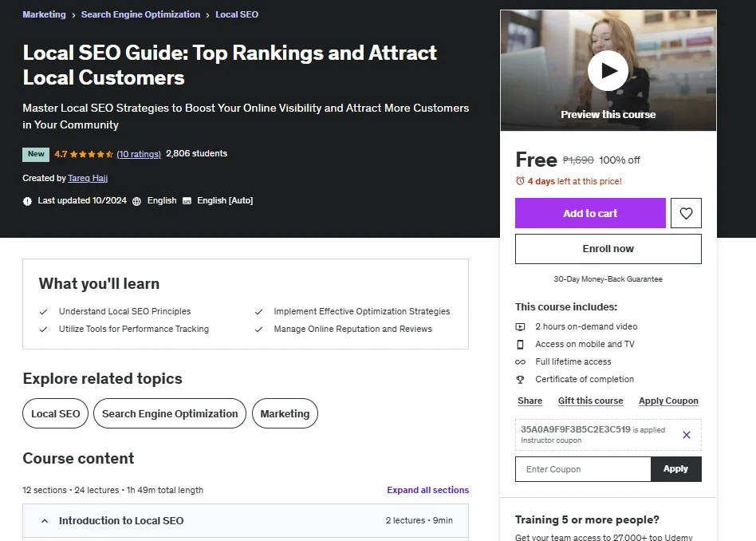The width and height of the screenshot is (756, 541).
Task: Click the certificate trophy icon
Action: click(520, 379)
